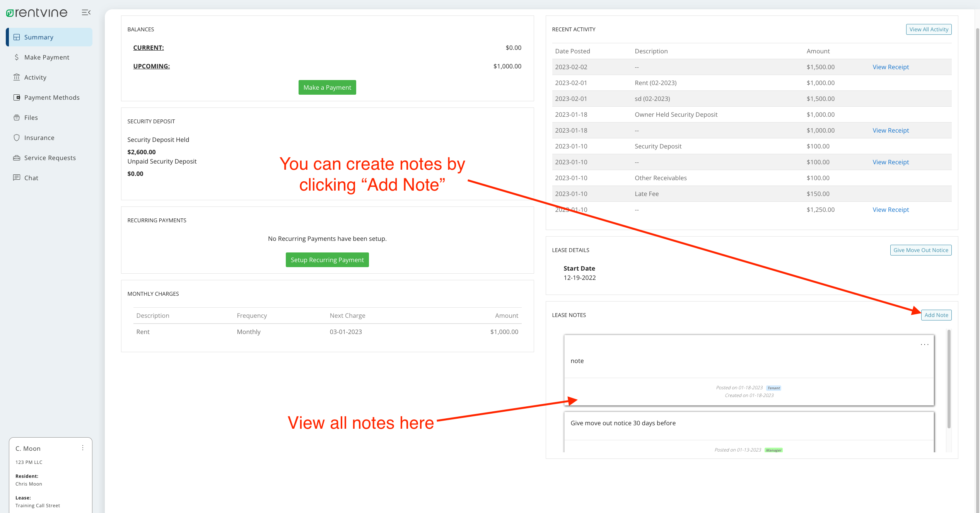Open Files using its sidebar icon
The image size is (980, 513).
17,118
